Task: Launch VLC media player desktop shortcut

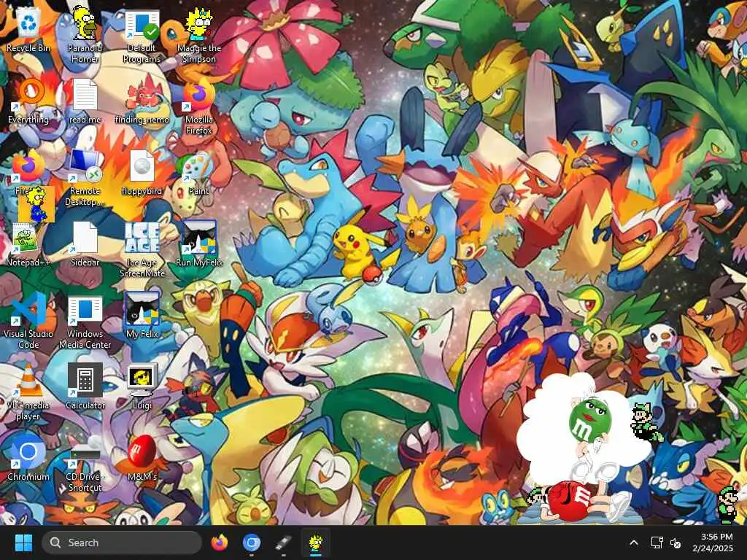Action: 28,392
